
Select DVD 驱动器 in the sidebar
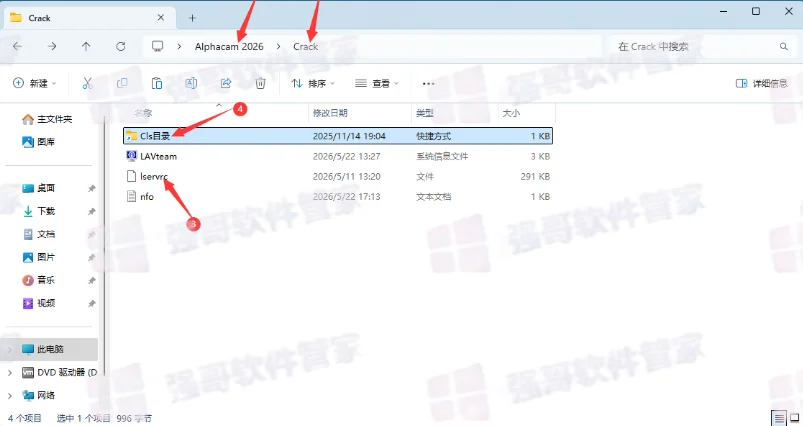click(x=59, y=372)
